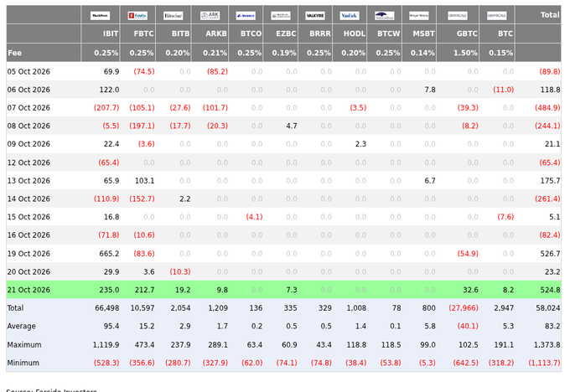Click the Valkyrie logo above BRRR
The height and width of the screenshot is (392, 570).
pyautogui.click(x=315, y=16)
